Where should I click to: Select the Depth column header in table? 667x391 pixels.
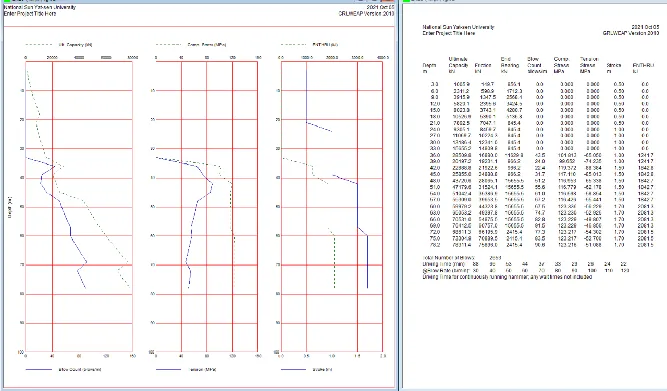coord(429,68)
